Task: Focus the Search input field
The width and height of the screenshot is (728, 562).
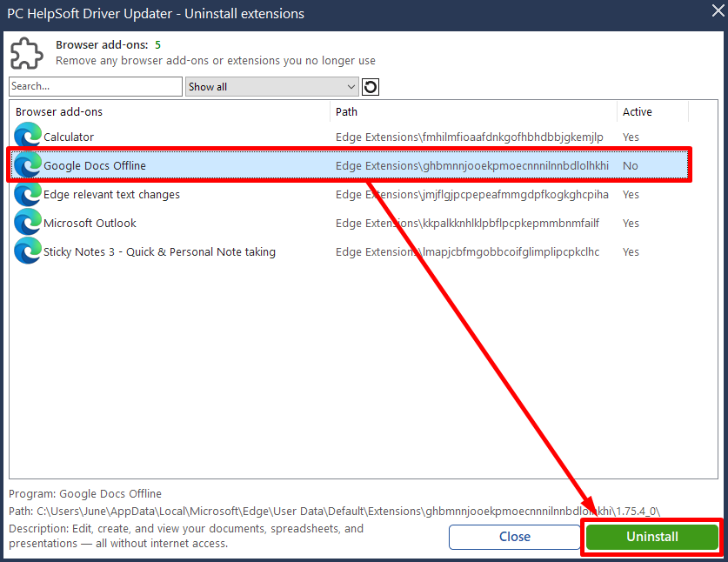Action: pos(96,86)
